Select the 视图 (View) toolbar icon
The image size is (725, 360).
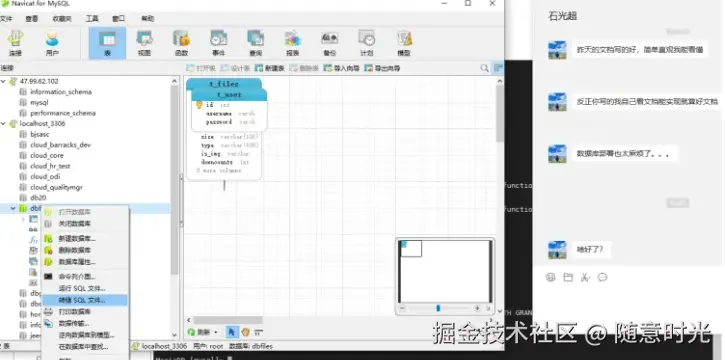[144, 43]
